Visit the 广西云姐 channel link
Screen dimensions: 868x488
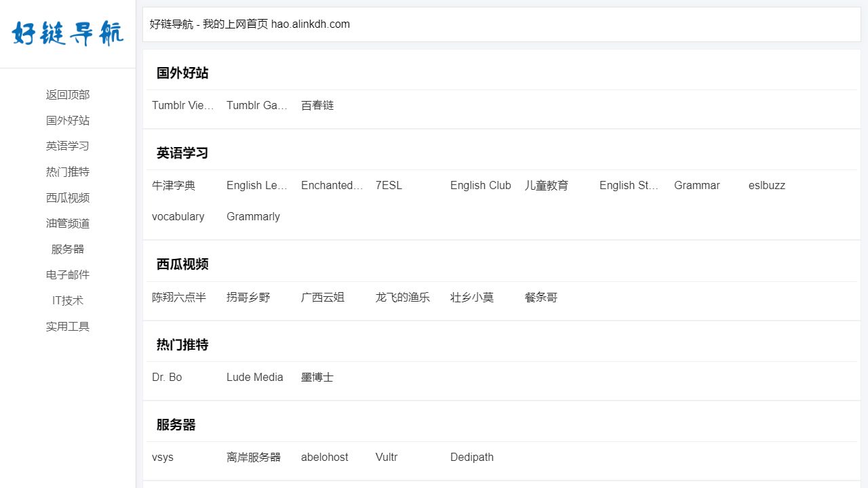(x=323, y=298)
